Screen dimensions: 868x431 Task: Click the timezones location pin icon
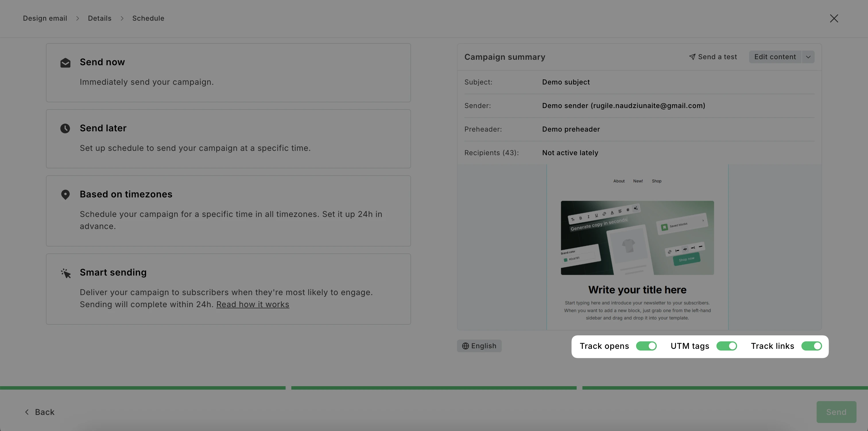pos(65,195)
